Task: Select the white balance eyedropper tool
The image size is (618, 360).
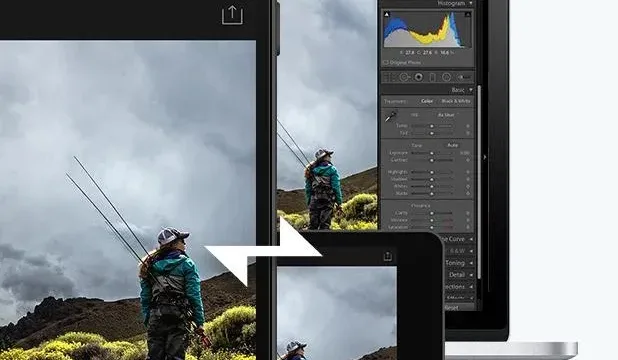Action: click(x=391, y=116)
